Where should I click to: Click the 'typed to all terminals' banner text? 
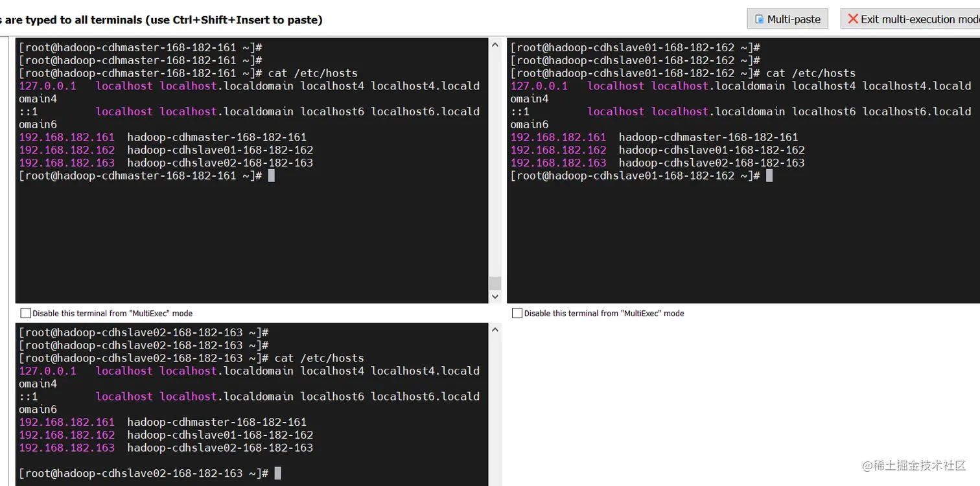click(161, 19)
